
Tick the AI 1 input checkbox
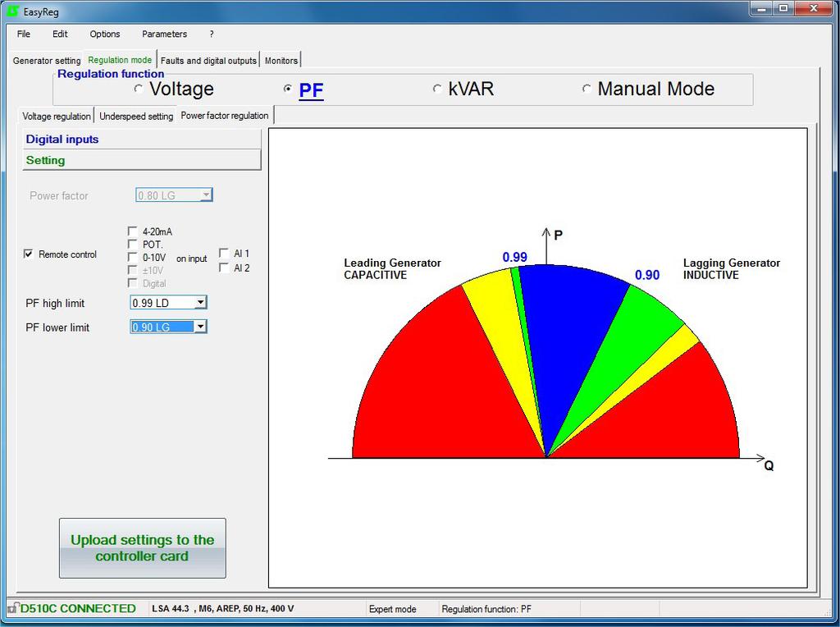[224, 253]
